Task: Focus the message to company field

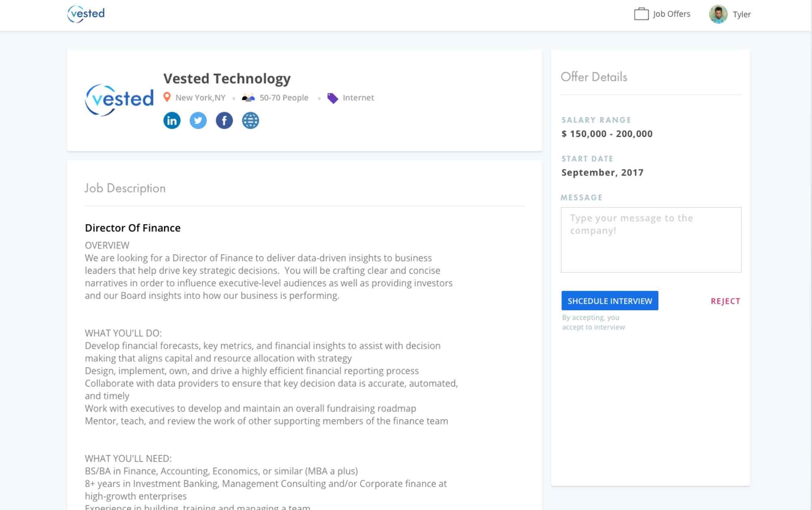Action: click(x=651, y=240)
